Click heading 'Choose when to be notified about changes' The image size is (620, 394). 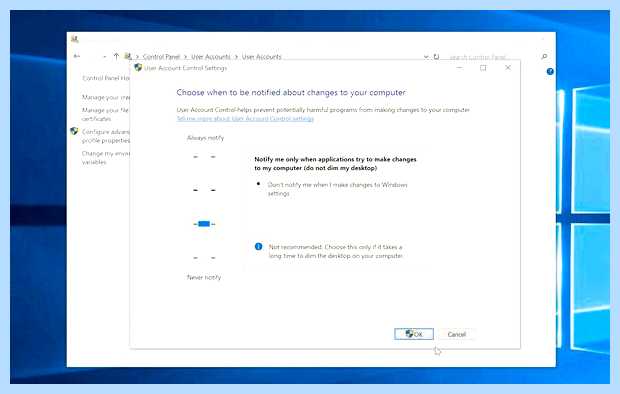291,92
